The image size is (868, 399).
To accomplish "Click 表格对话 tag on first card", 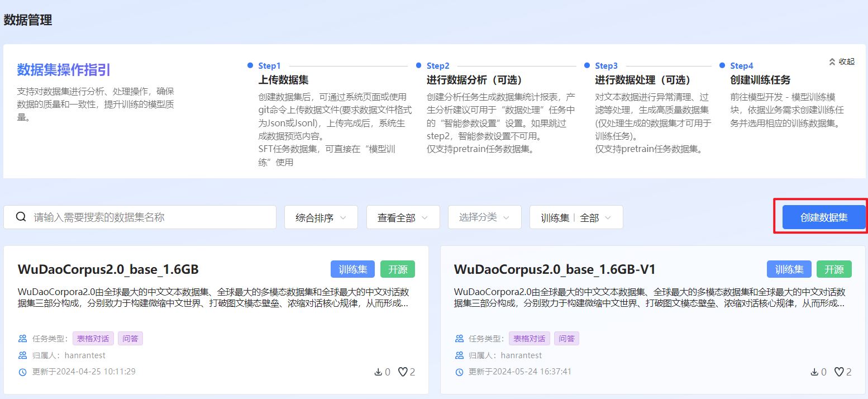I will point(93,339).
